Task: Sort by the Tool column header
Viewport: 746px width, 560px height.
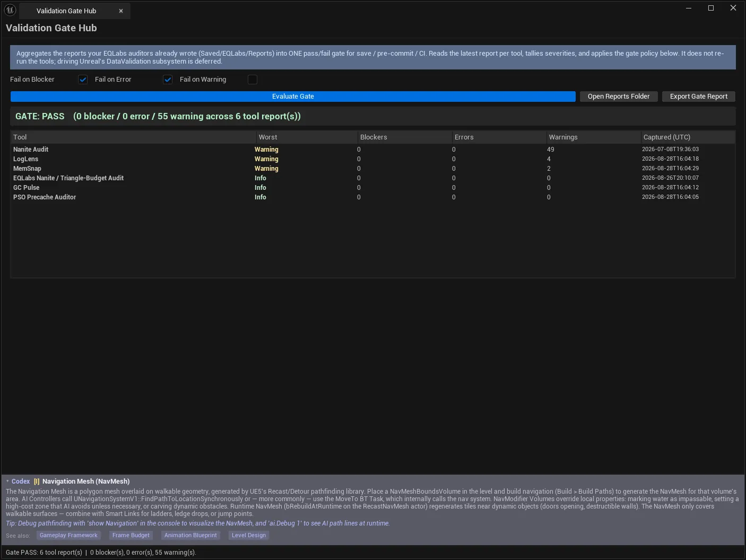Action: (x=133, y=137)
